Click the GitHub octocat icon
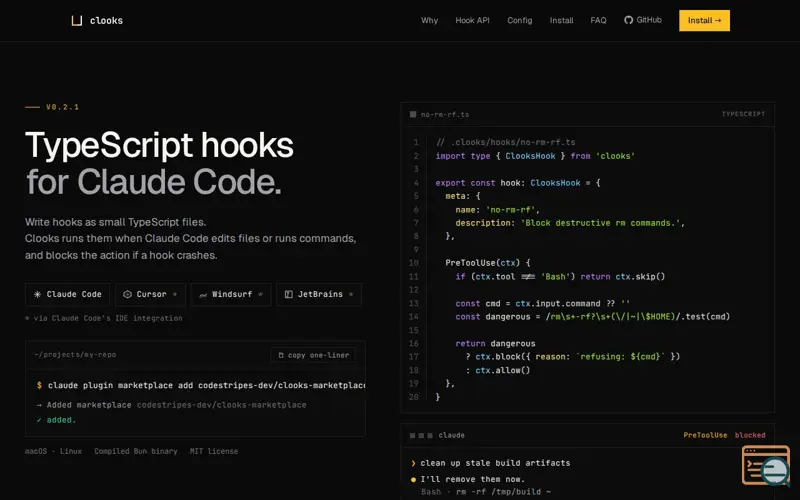Image resolution: width=800 pixels, height=500 pixels. click(x=629, y=20)
